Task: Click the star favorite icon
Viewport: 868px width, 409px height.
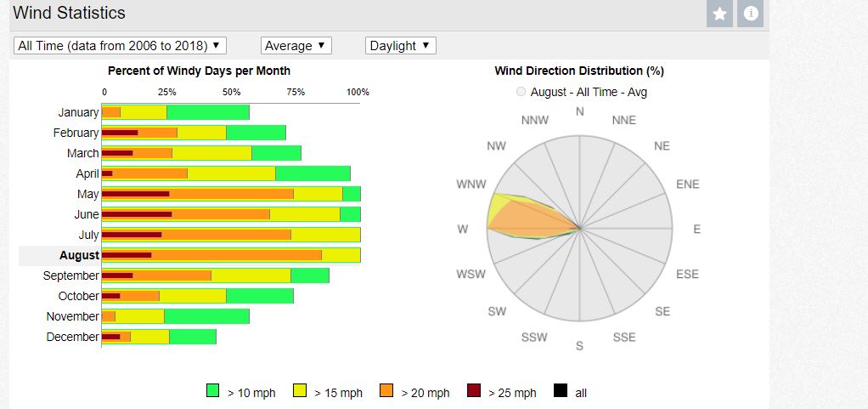Action: coord(719,14)
